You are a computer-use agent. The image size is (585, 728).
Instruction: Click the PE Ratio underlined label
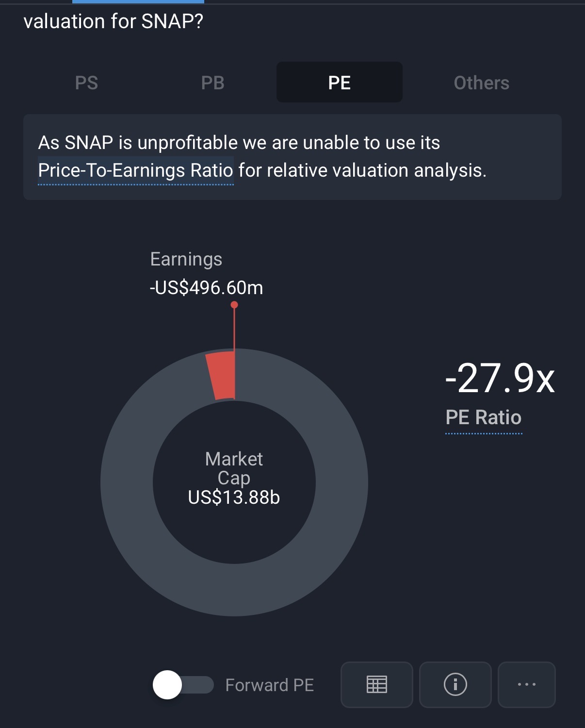483,418
